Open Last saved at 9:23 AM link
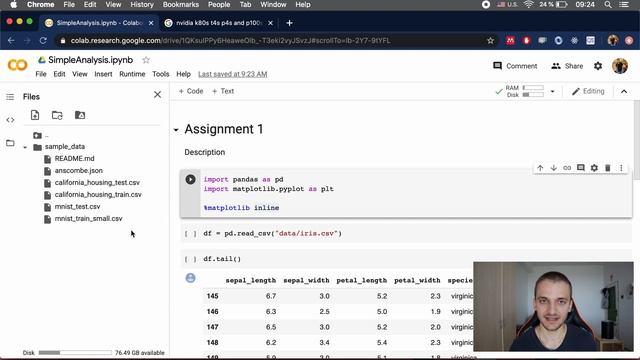The height and width of the screenshot is (360, 640). [x=233, y=74]
